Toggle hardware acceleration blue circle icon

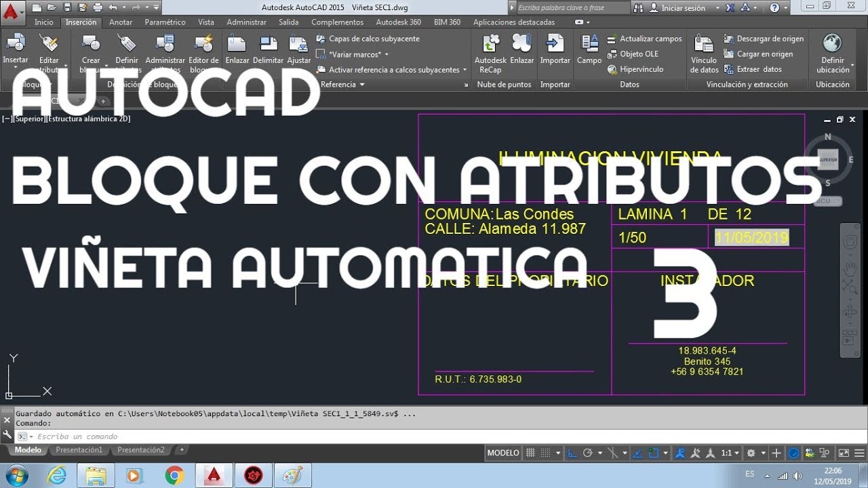coord(792,453)
